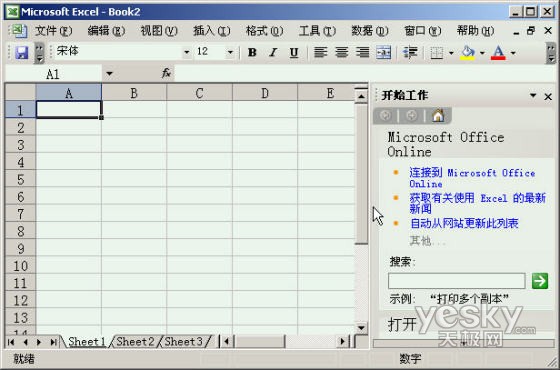Open toolbar options beside Save icon
This screenshot has height=370, width=560.
click(39, 53)
